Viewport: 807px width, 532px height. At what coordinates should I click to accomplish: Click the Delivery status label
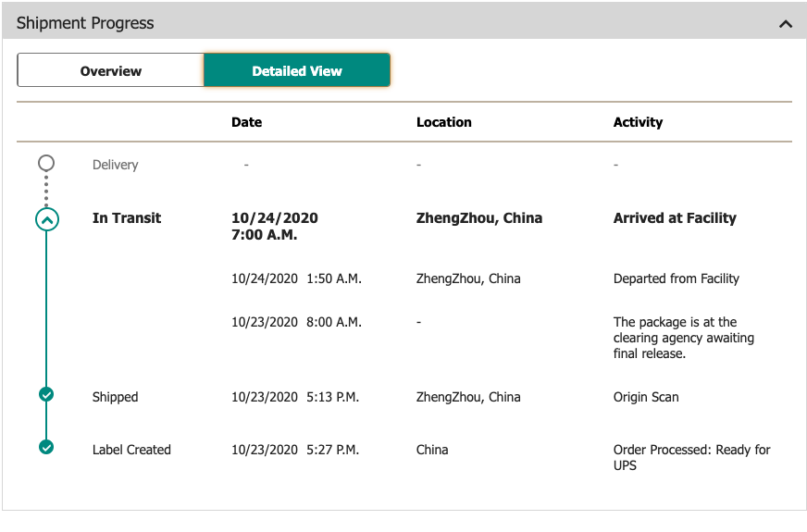tap(115, 165)
